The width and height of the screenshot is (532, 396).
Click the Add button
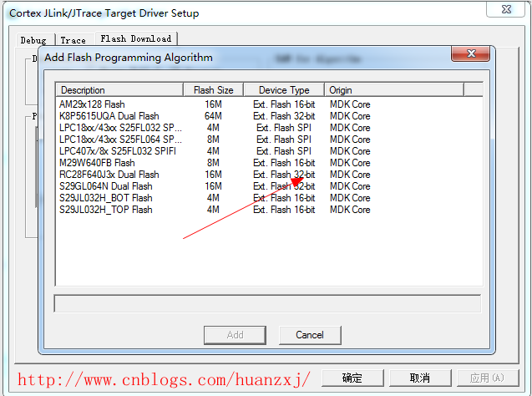pyautogui.click(x=235, y=335)
